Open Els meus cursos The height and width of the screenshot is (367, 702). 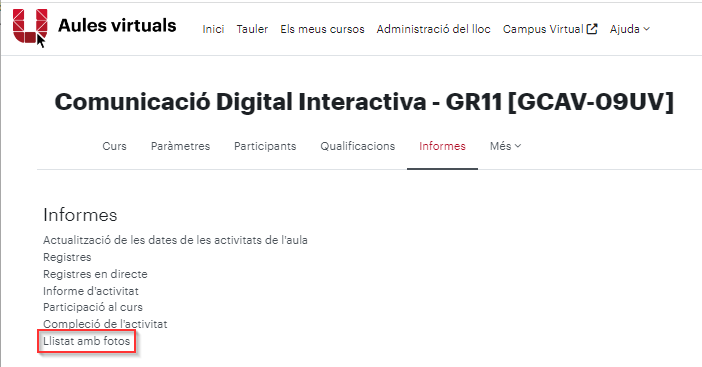click(322, 29)
